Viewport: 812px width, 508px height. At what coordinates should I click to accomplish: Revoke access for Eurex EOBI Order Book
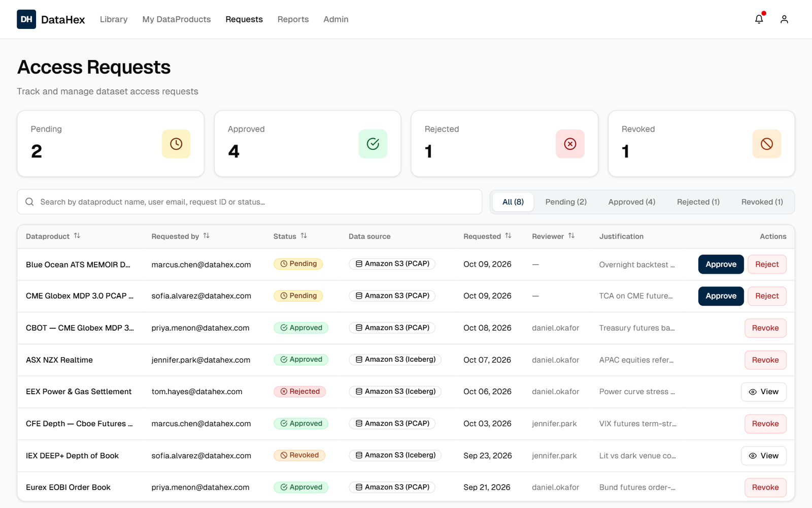765,488
